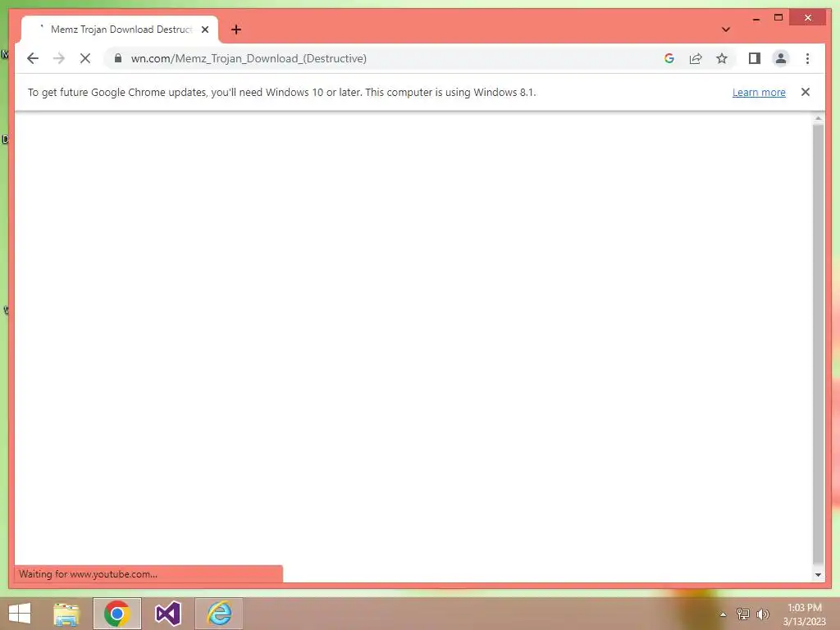Screen dimensions: 840x630
Task: Open File Explorer from taskbar
Action: tap(66, 614)
